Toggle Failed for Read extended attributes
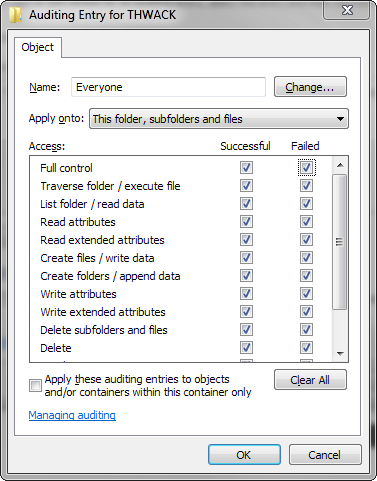Image resolution: width=377 pixels, height=481 pixels. click(306, 240)
